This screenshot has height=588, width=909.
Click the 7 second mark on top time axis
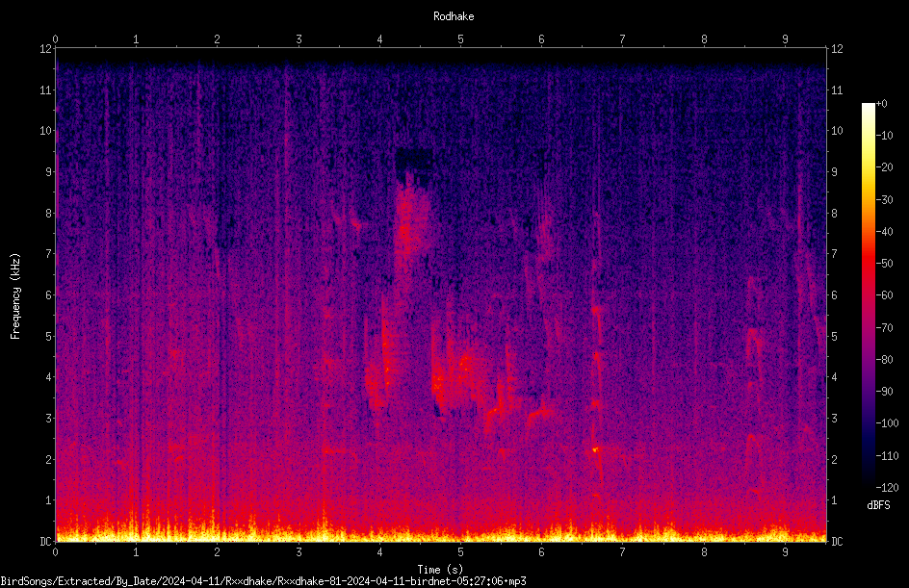623,39
